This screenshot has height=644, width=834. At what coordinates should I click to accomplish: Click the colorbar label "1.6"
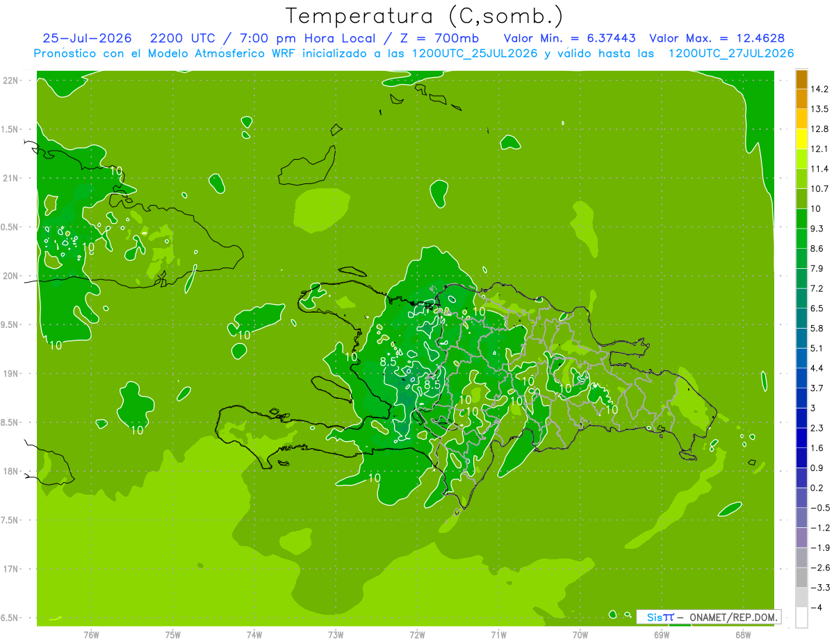[x=817, y=447]
